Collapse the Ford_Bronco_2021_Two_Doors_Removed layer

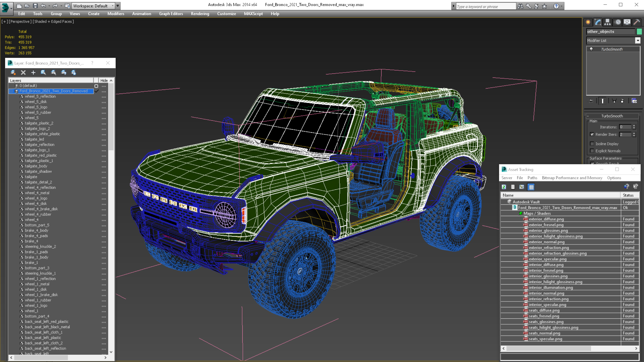(11, 91)
